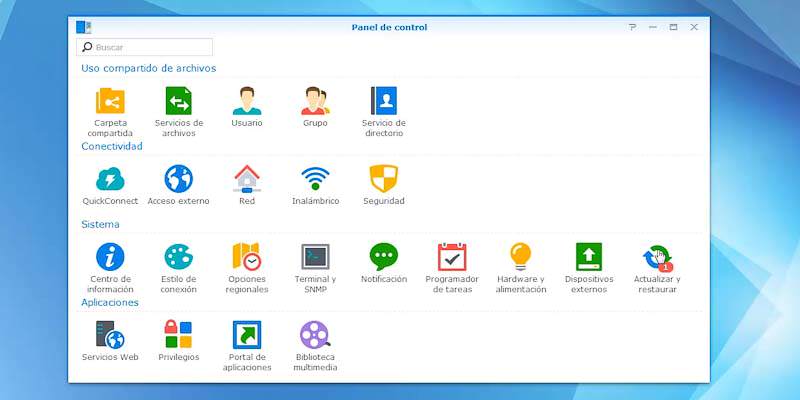The width and height of the screenshot is (800, 400).
Task: Open Programador de tareas
Action: point(452,257)
